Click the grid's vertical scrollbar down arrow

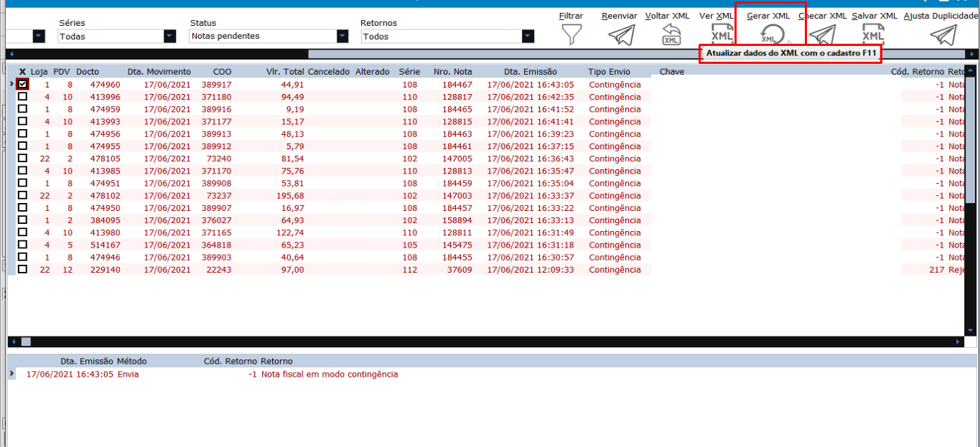(x=970, y=330)
